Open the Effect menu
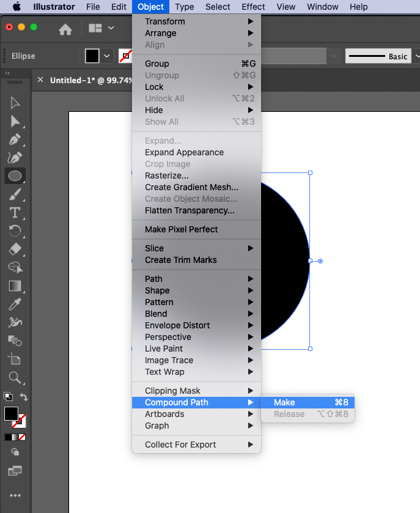 (253, 7)
